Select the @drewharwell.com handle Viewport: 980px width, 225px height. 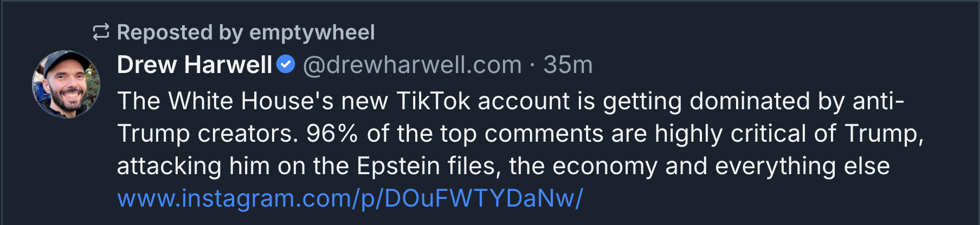coord(412,65)
